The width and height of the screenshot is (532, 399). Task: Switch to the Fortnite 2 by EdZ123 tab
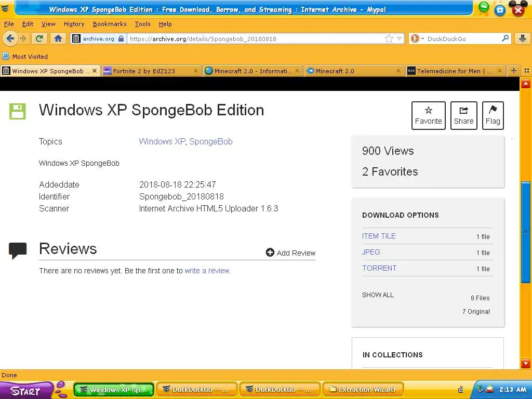151,71
